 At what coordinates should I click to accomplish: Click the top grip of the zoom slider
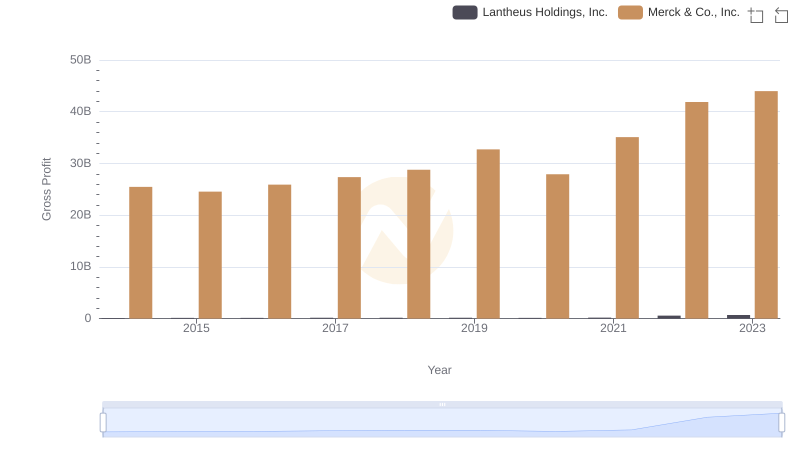pyautogui.click(x=442, y=404)
